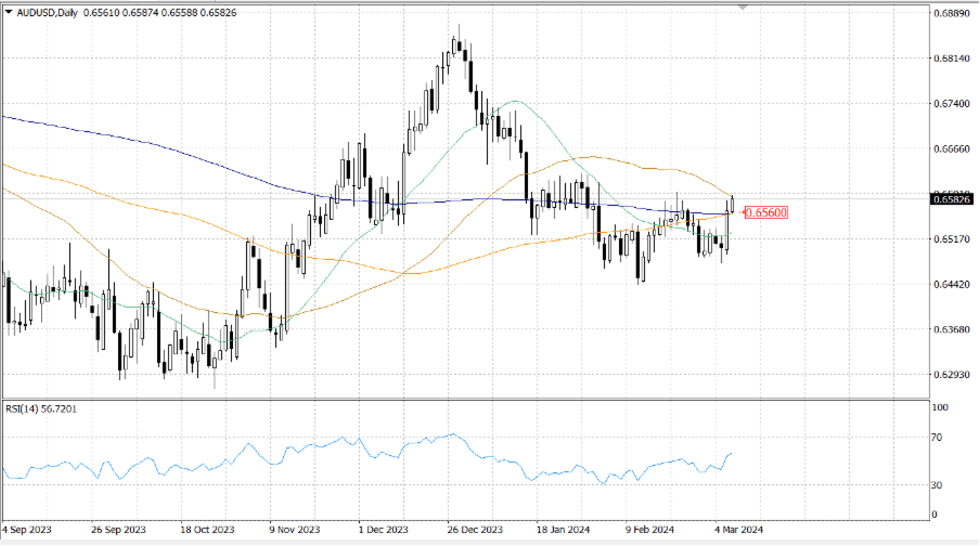Click the 4 Sep 2023 date label
The height and width of the screenshot is (546, 980).
(26, 530)
